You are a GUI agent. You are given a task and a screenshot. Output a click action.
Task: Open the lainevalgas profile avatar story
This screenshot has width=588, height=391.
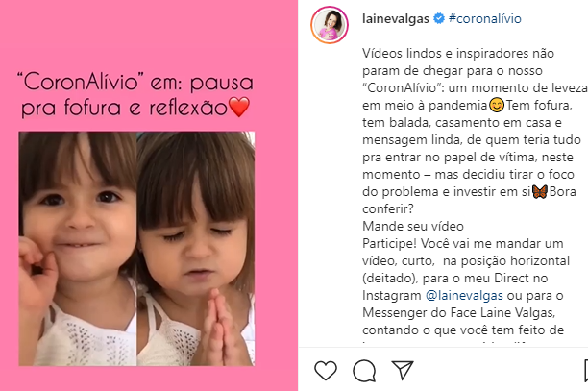tap(330, 25)
